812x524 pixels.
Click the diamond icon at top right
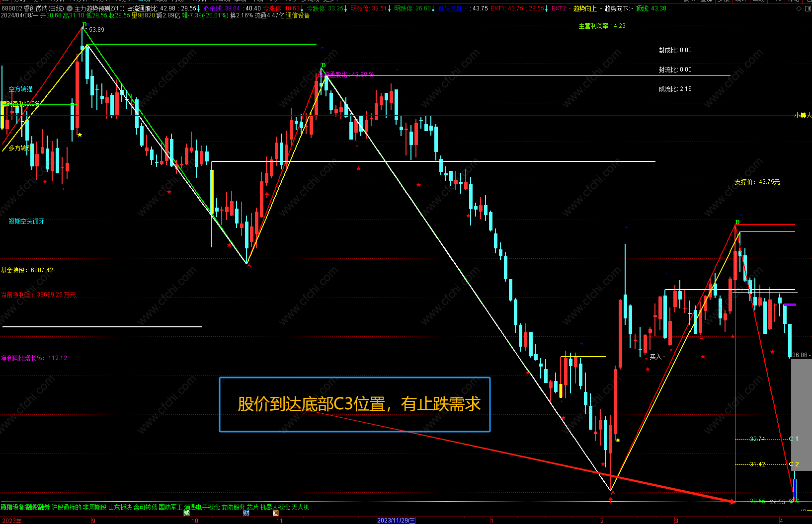(x=799, y=8)
